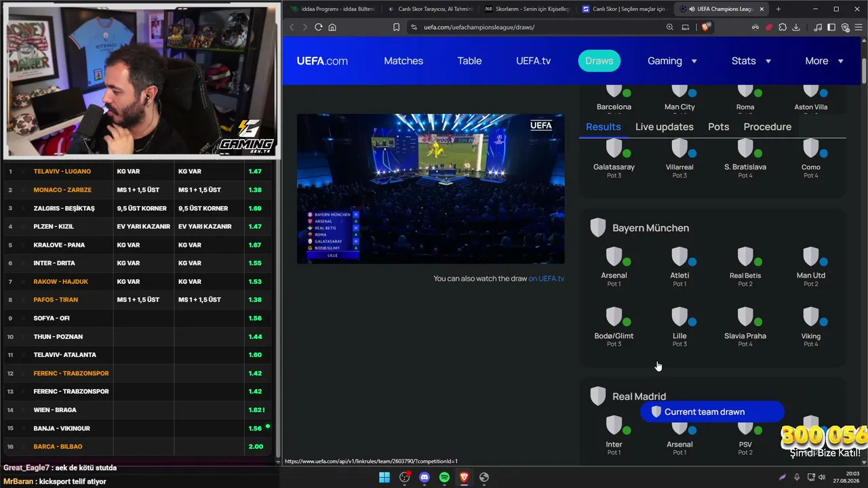Open the network icon in system tray

coord(810,477)
